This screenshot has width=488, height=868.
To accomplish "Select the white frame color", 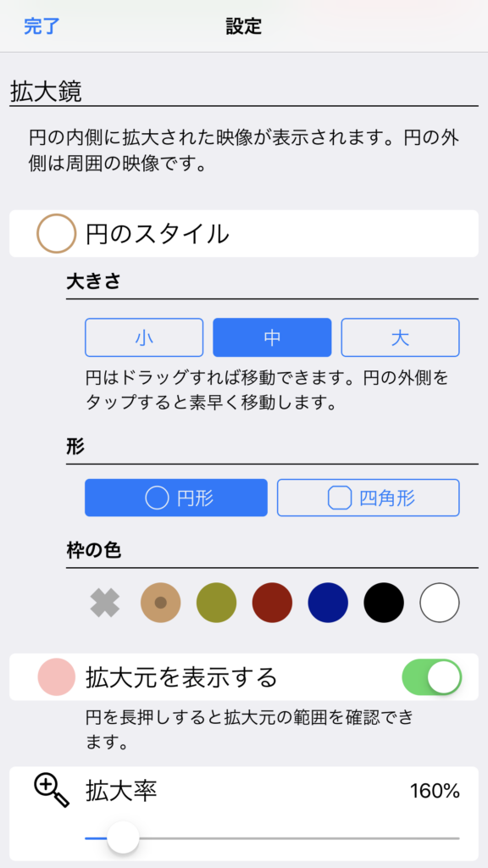I will 440,603.
